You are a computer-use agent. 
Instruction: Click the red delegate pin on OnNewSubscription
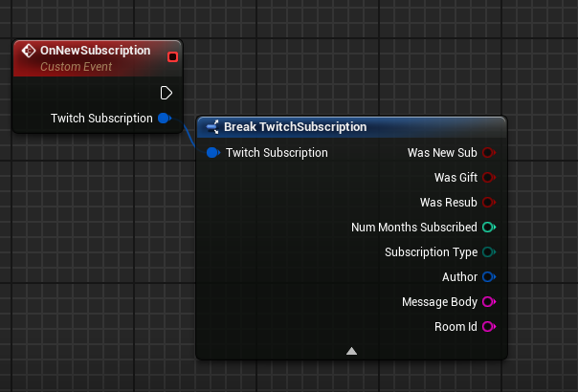coord(172,57)
